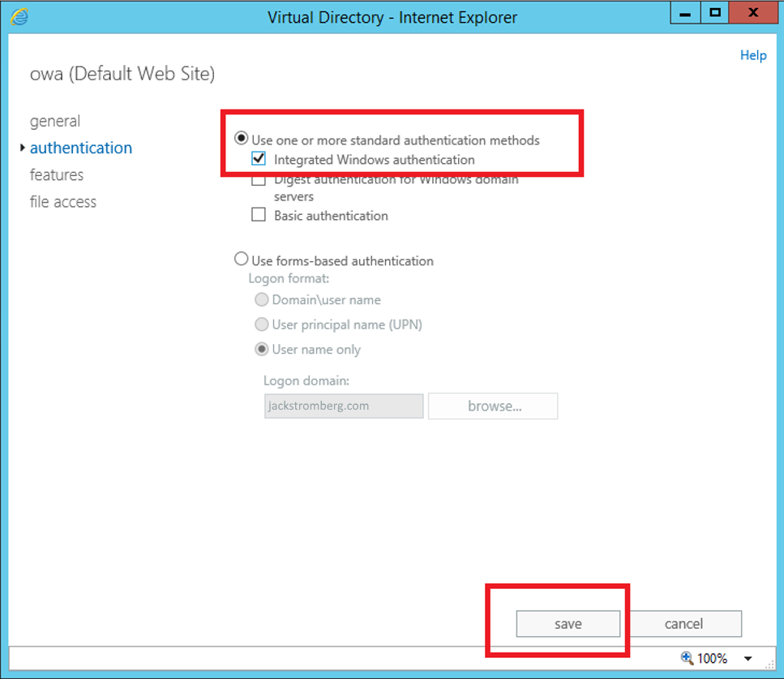Click the save button
The image size is (784, 679).
point(568,624)
